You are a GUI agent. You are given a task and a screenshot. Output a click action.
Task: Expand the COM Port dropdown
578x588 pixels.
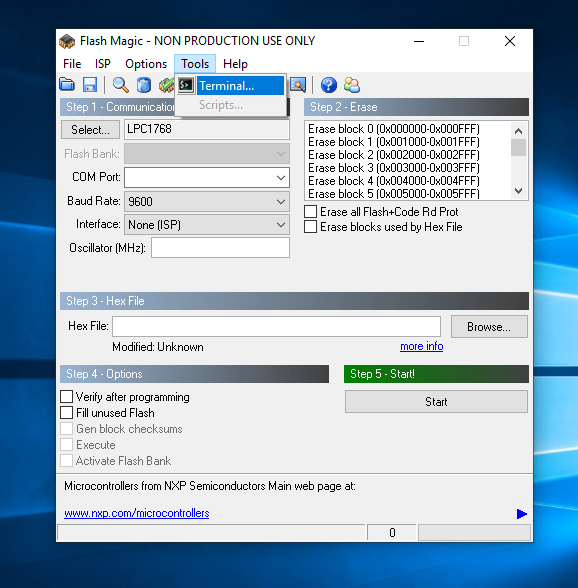281,177
